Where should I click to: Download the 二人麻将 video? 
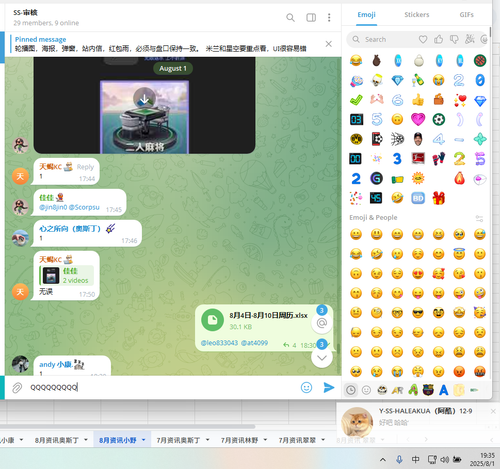pos(144,99)
